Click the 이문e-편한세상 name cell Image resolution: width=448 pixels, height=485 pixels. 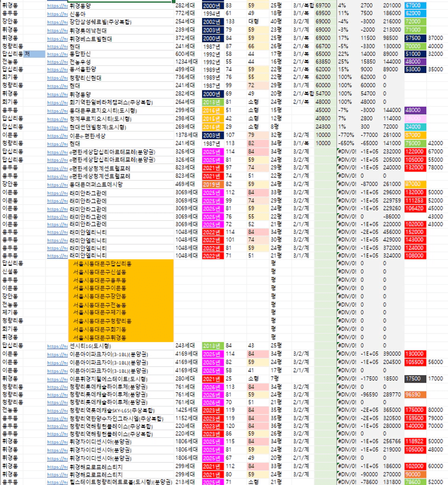pos(121,136)
